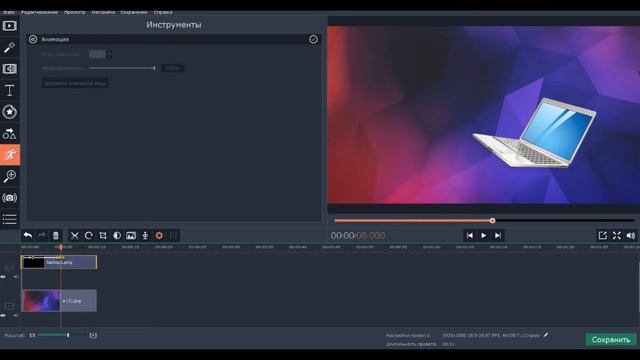Split the clip with the scissors tool
The image size is (640, 360).
pos(74,236)
